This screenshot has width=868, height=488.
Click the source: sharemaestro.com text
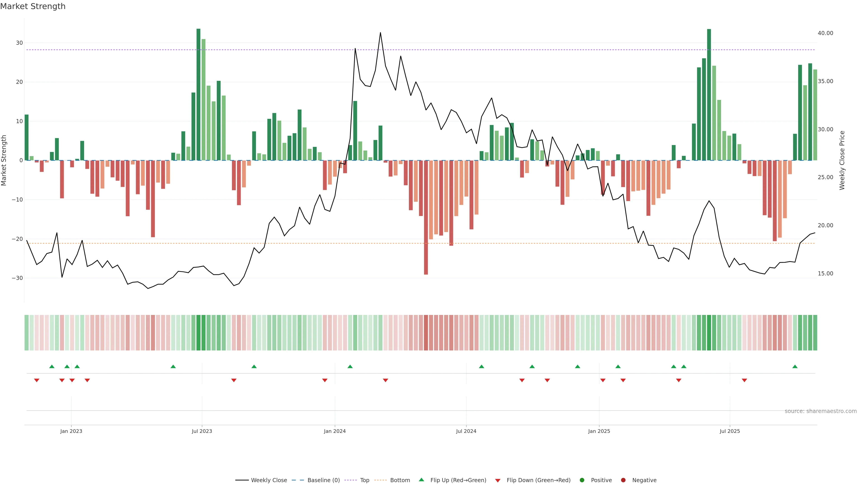[x=821, y=411]
